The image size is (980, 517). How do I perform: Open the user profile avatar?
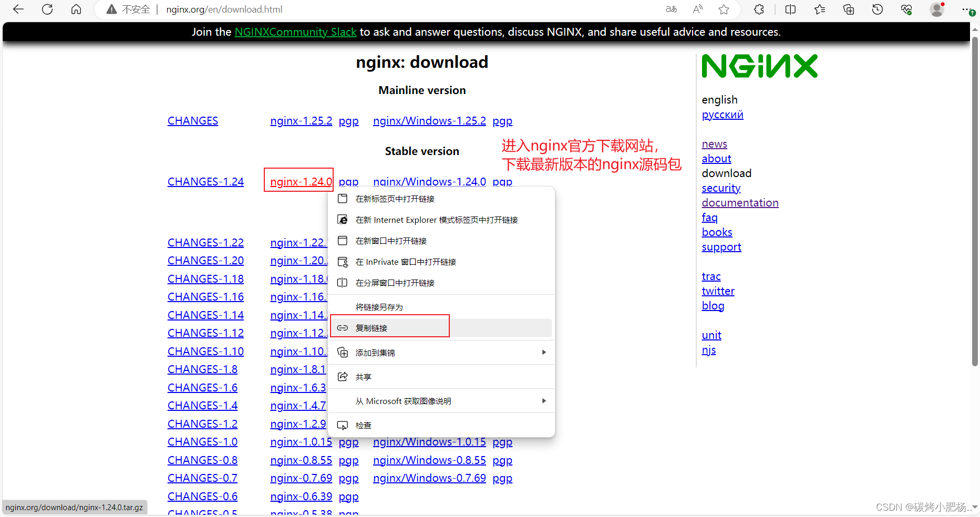pos(937,9)
